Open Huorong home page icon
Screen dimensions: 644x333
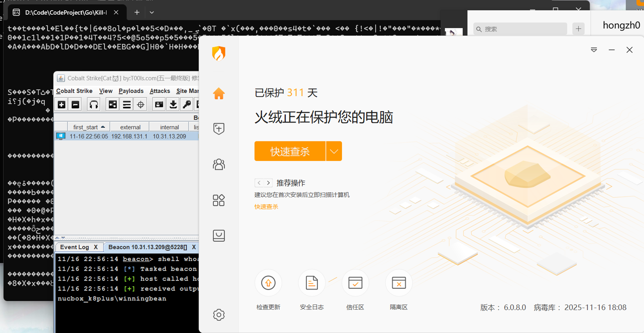click(219, 94)
